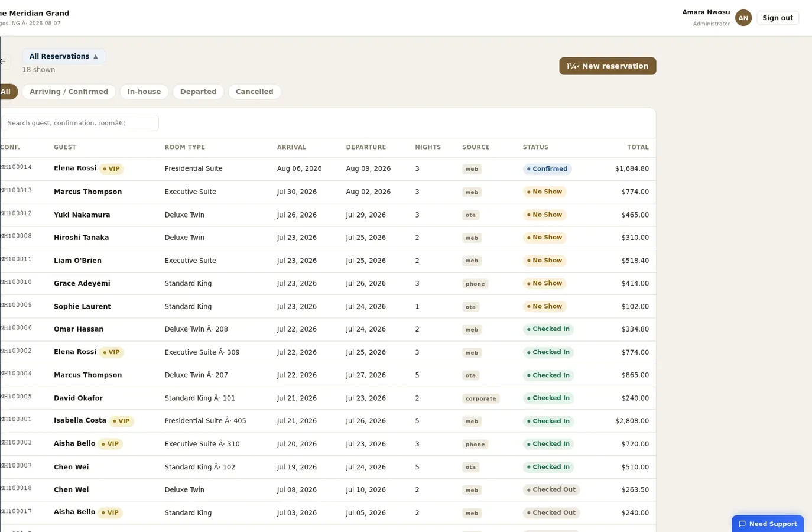Screen dimensions: 812x532
Task: Click Grace Adeyemi's phone source tag
Action: [x=475, y=284]
